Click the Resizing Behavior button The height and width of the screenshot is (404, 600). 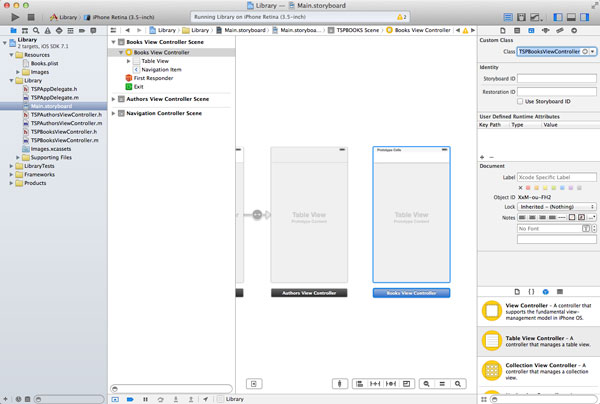pos(406,384)
